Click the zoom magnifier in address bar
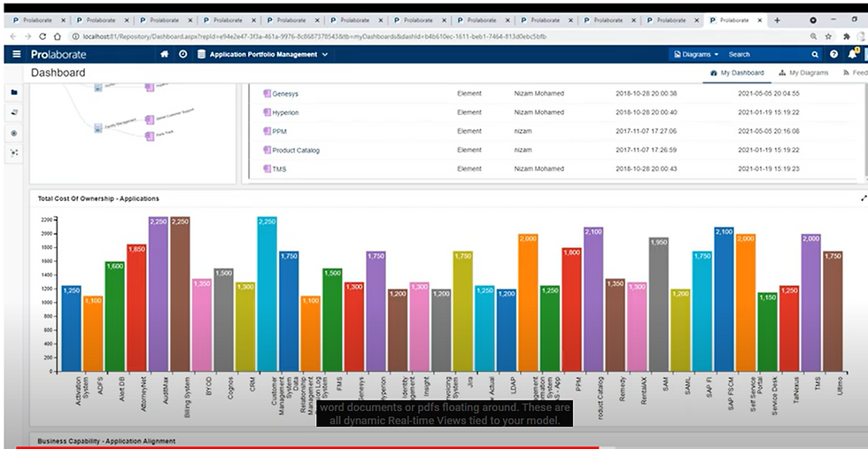 point(813,36)
